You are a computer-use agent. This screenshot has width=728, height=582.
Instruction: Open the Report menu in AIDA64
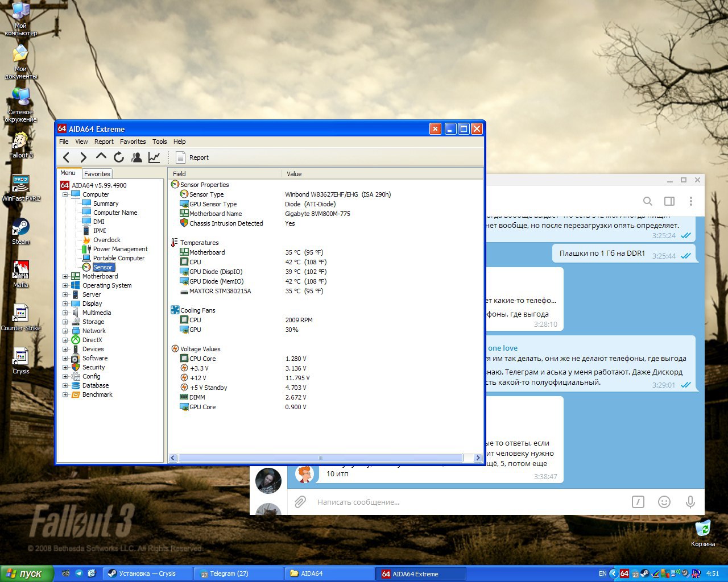click(x=104, y=142)
